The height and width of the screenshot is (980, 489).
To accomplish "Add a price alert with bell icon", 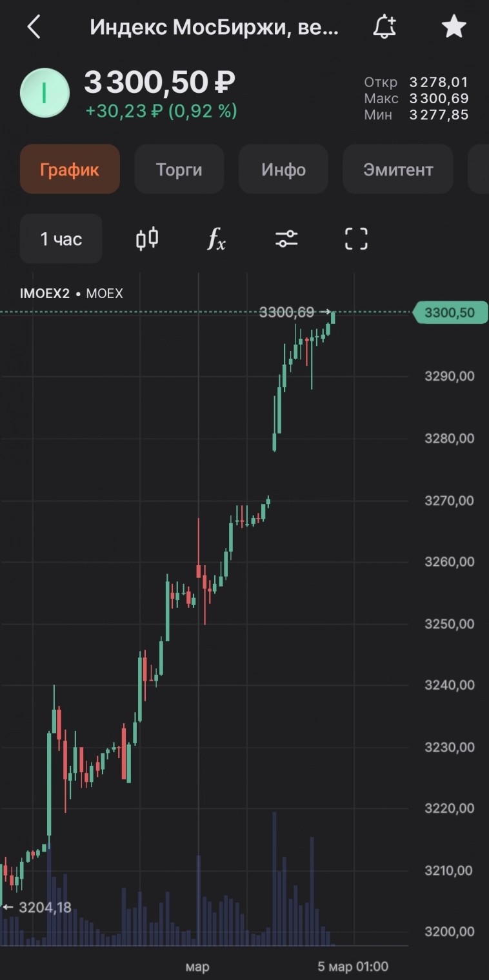I will [384, 27].
